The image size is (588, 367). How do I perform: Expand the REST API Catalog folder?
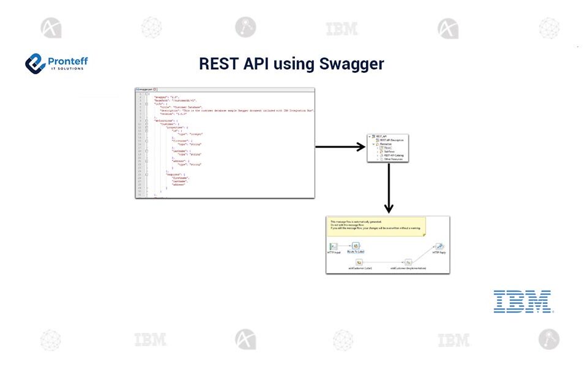point(377,155)
